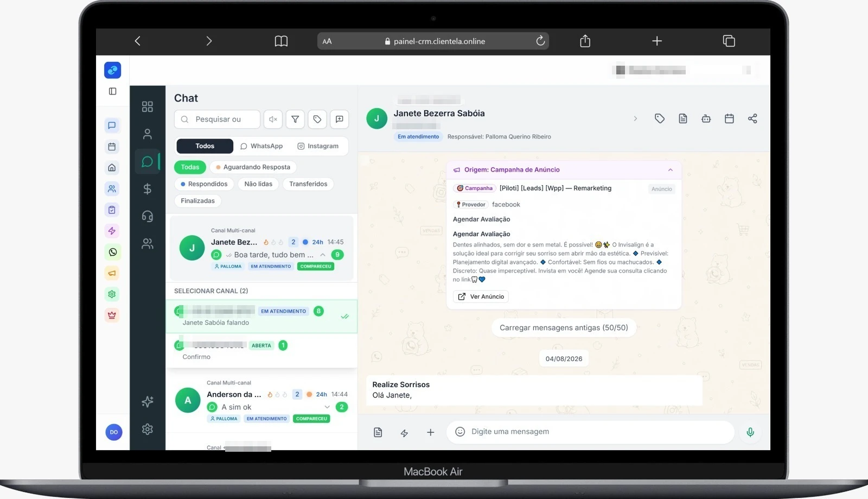
Task: Switch to the Instagram channel tab
Action: 318,146
